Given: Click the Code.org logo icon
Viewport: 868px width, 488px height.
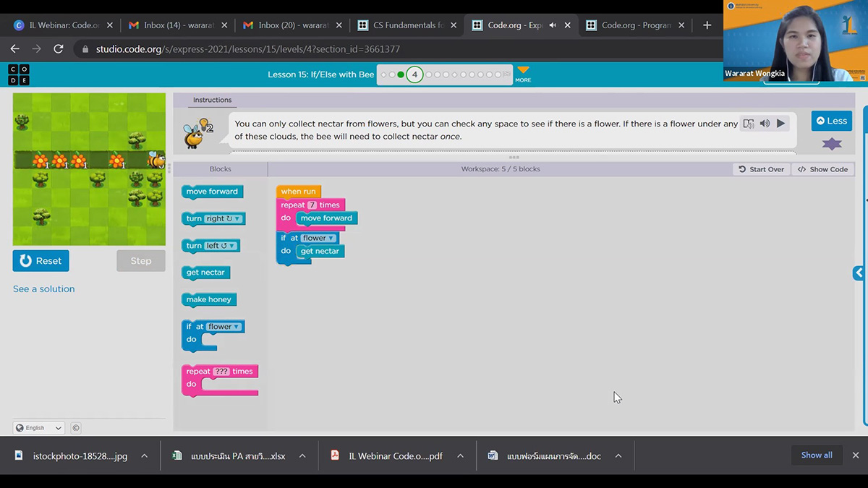Looking at the screenshot, I should click(x=19, y=74).
